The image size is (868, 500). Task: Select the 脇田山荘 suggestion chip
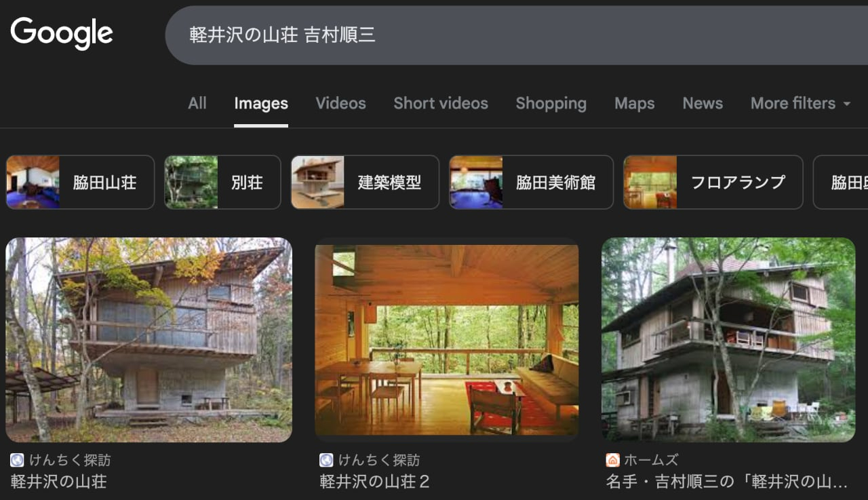click(80, 182)
